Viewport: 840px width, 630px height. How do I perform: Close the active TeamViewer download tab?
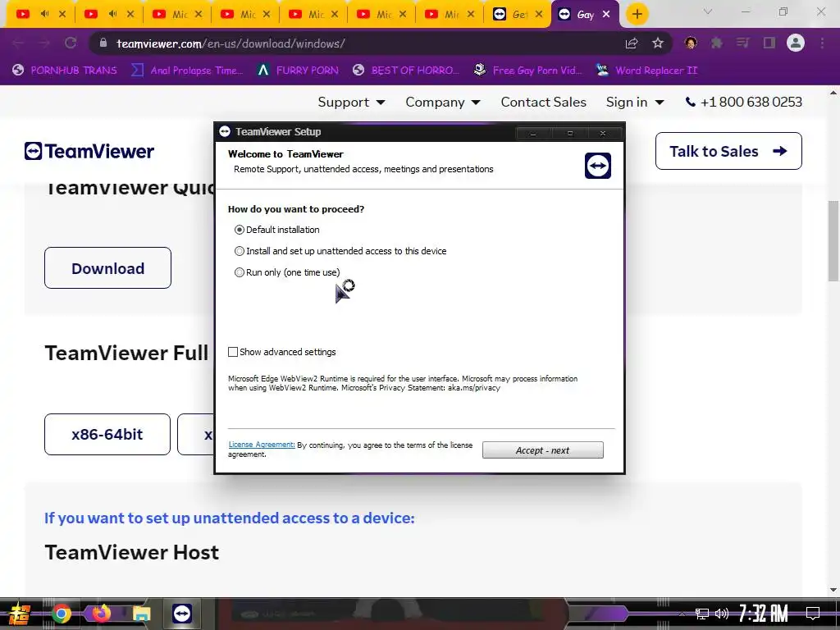[606, 15]
